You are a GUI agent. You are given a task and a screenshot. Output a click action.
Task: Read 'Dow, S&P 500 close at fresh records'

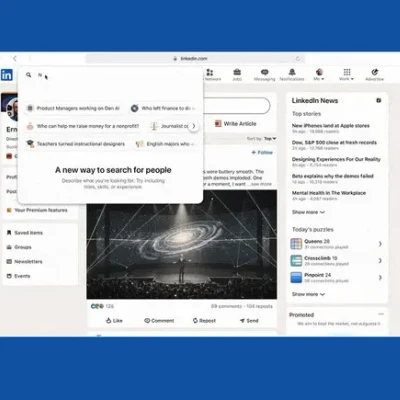click(334, 142)
